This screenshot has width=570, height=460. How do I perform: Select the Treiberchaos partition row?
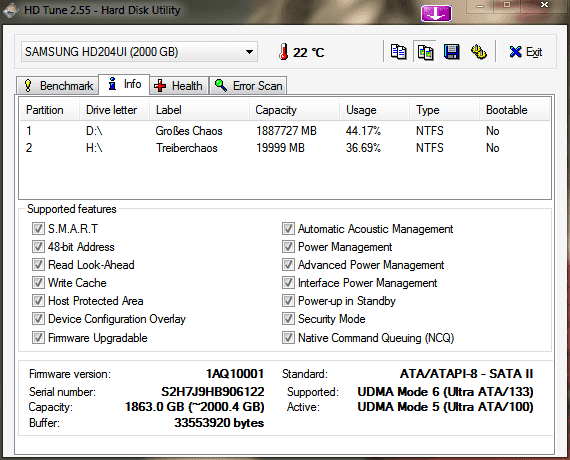pos(284,148)
